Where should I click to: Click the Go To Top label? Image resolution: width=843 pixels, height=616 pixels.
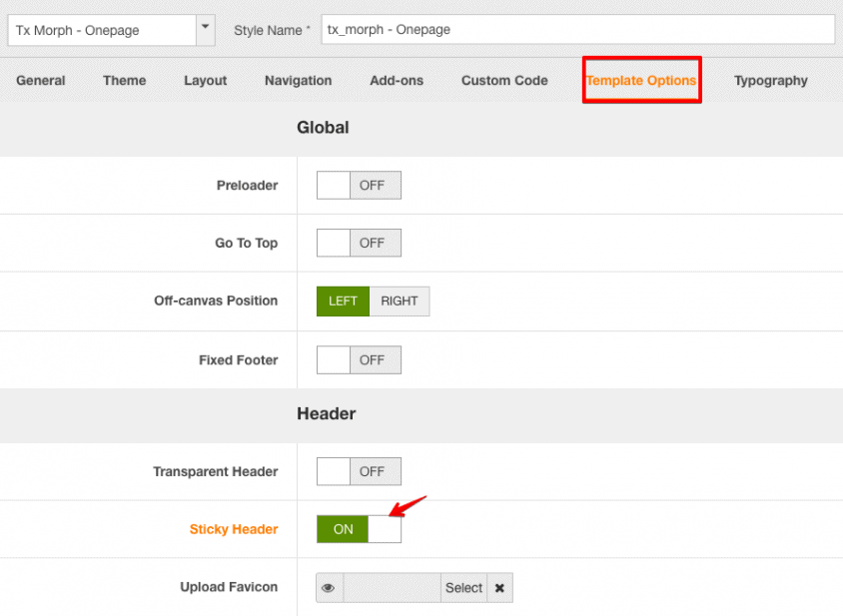247,243
